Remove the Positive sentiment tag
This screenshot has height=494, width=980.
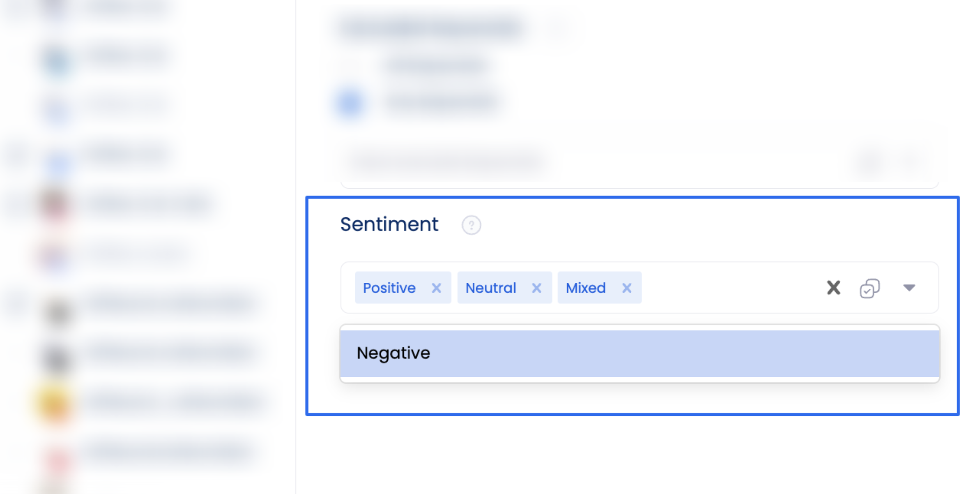pos(437,288)
